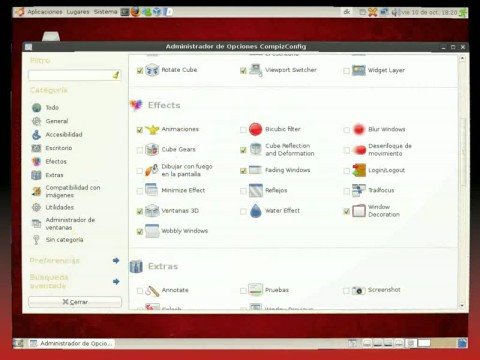
Task: Enable the Water Effect checkbox
Action: click(243, 211)
